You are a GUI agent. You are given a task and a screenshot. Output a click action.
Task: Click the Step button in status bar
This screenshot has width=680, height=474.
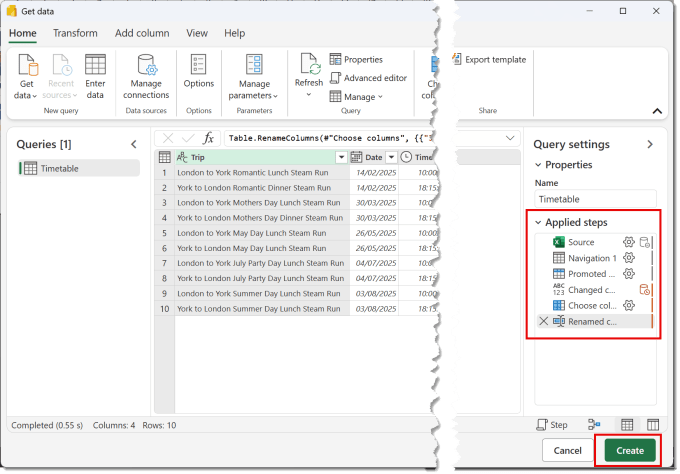(x=552, y=425)
